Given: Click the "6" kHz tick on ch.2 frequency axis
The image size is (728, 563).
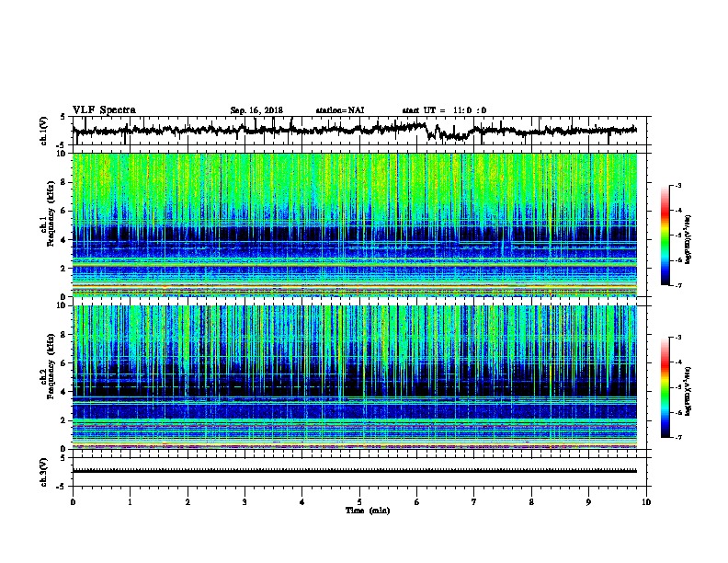Looking at the screenshot, I should click(64, 362).
